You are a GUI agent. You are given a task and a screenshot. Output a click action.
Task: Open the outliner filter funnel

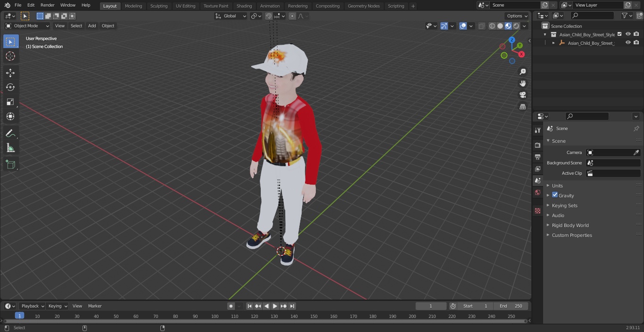[625, 16]
